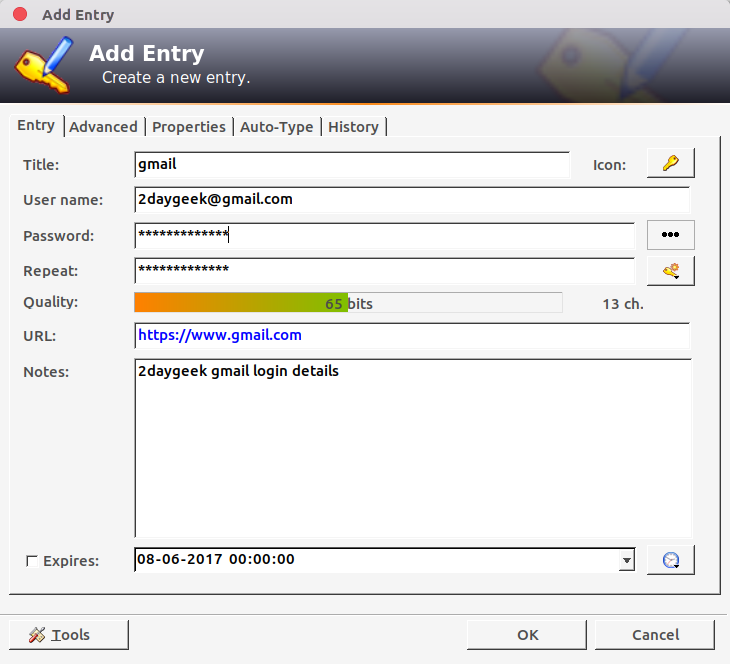Open the password generator key icon
The width and height of the screenshot is (730, 664).
tap(670, 271)
